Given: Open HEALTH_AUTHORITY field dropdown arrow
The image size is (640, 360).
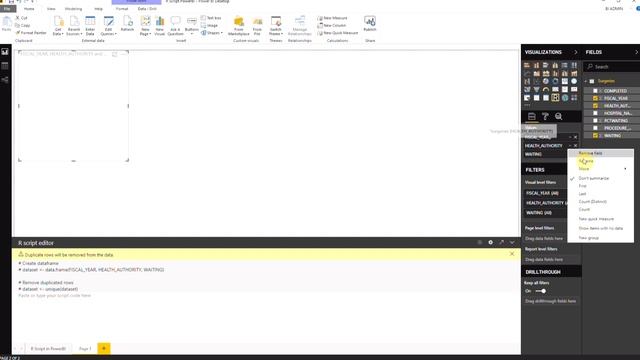Looking at the screenshot, I should pyautogui.click(x=570, y=146).
